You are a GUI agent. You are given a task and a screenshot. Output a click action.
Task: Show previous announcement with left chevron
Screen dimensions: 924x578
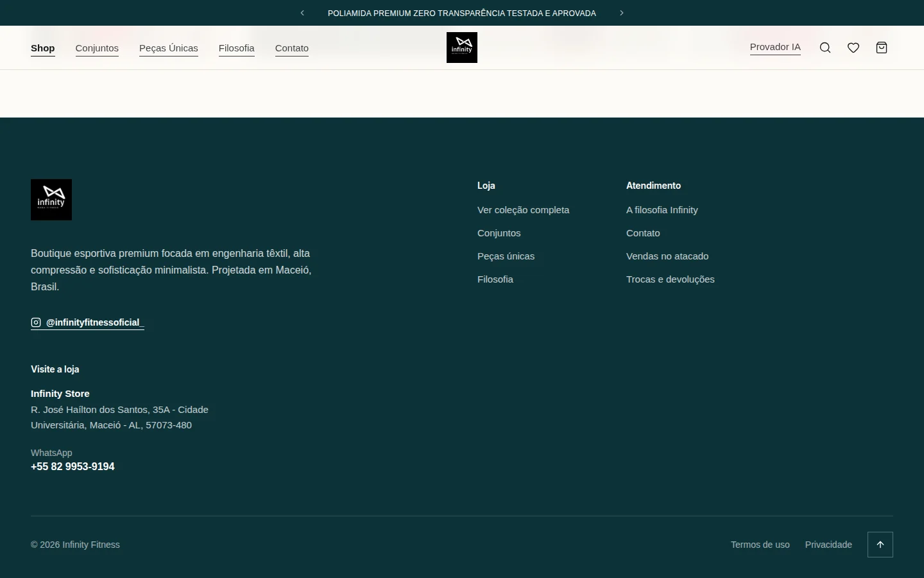[x=302, y=13]
